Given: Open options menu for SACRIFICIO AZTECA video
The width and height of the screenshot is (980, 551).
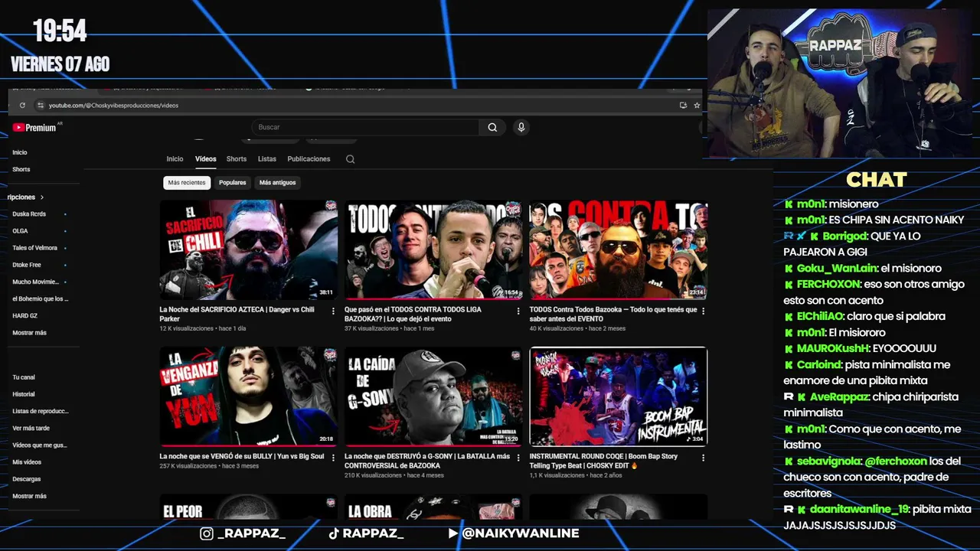Looking at the screenshot, I should click(333, 311).
